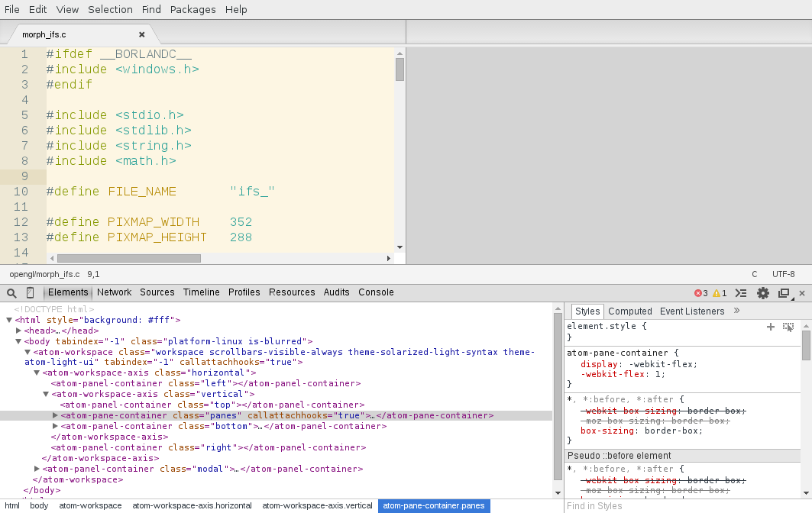Viewport: 812px width, 513px height.
Task: Add new style rule plus icon
Action: [771, 327]
